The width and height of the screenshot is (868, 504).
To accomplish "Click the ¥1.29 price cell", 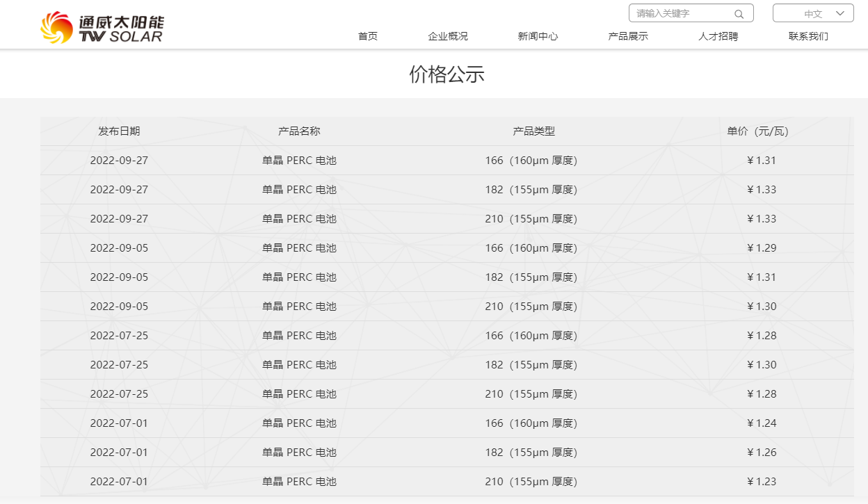I will coord(761,248).
